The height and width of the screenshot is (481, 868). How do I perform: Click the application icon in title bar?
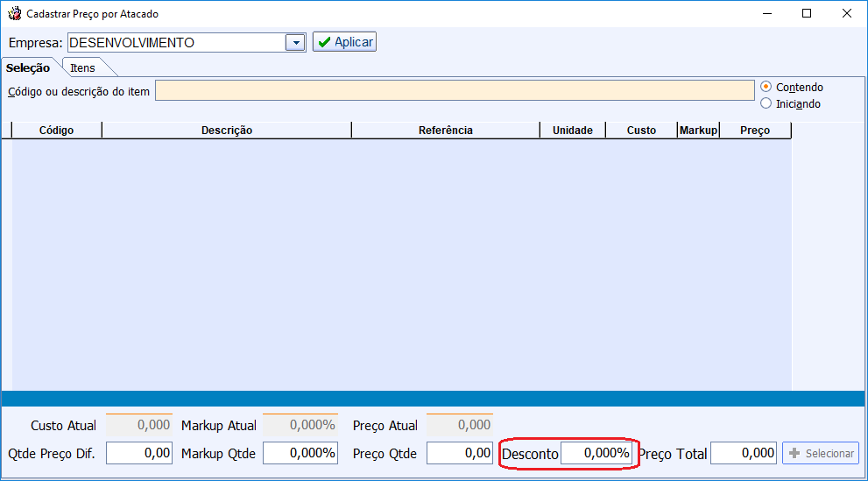pyautogui.click(x=14, y=14)
